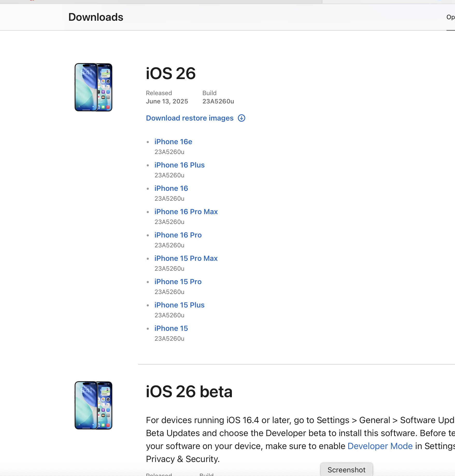Open the plain iPhone 15 link
This screenshot has width=455, height=476.
click(x=171, y=328)
